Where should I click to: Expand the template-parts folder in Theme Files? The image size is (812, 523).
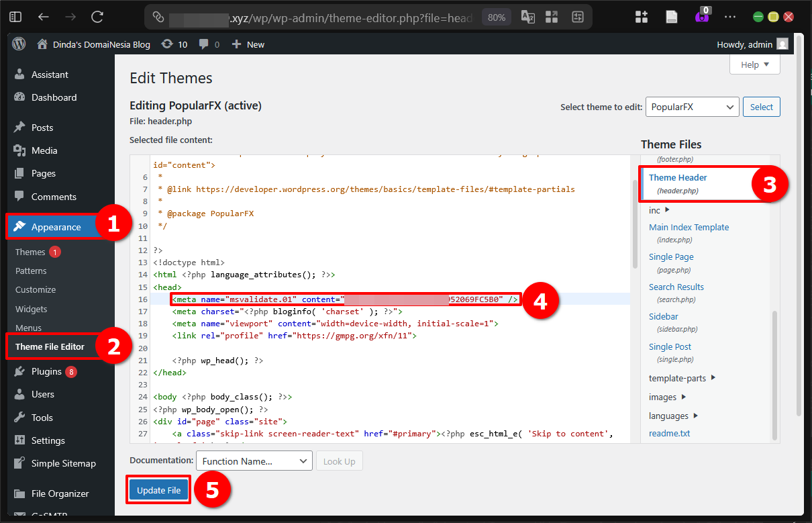(x=676, y=378)
